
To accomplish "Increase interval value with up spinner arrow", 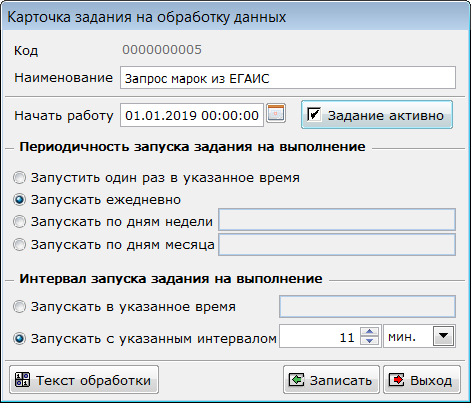I will tap(369, 332).
